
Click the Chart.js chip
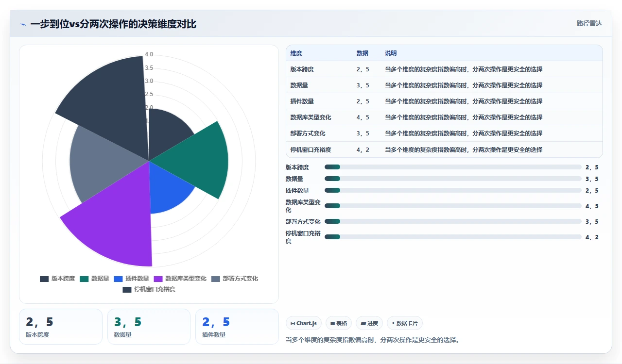[304, 323]
